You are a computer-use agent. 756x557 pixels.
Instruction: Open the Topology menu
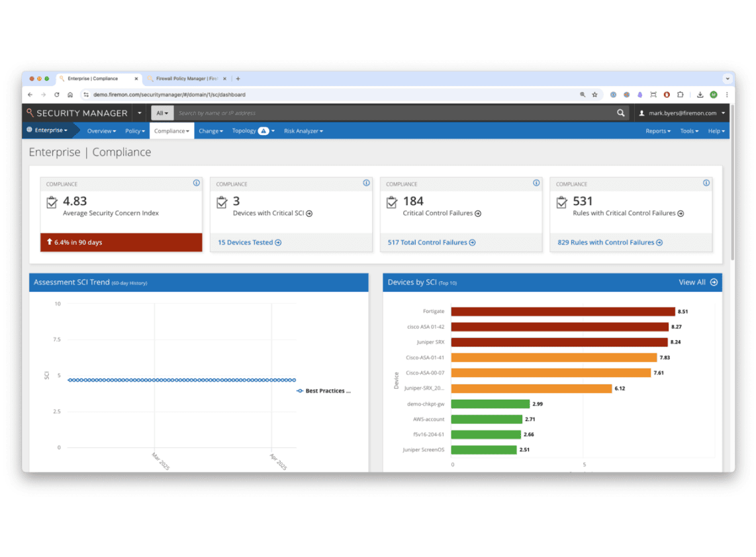pyautogui.click(x=253, y=131)
